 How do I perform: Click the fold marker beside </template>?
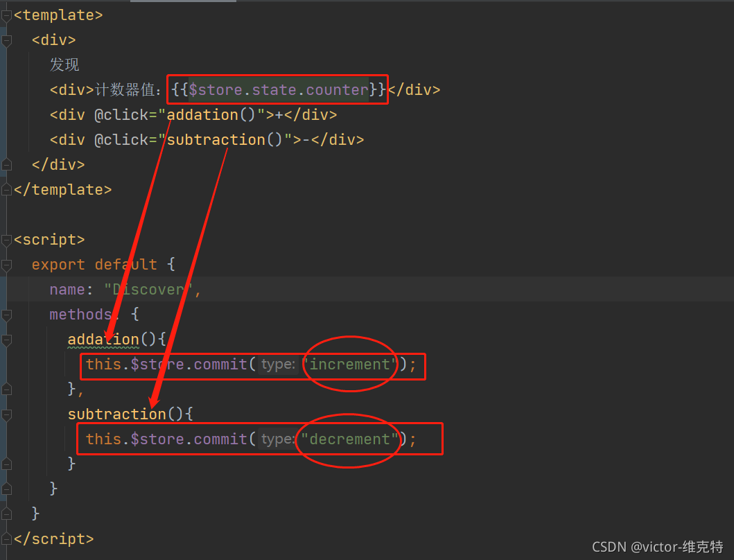pyautogui.click(x=6, y=190)
